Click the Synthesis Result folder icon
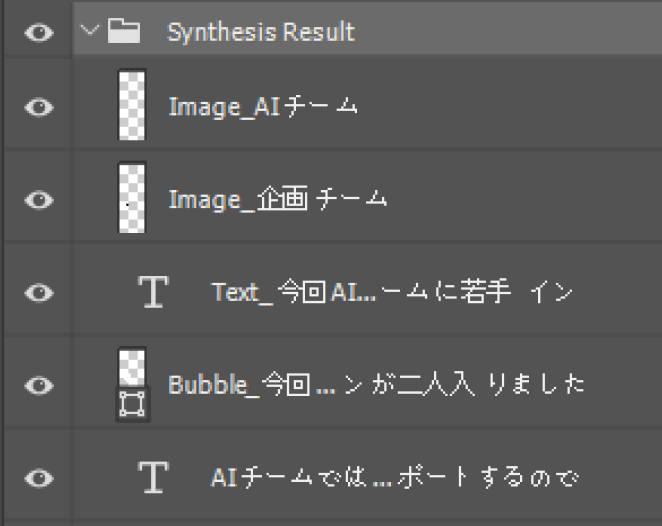This screenshot has height=526, width=662. click(x=124, y=30)
